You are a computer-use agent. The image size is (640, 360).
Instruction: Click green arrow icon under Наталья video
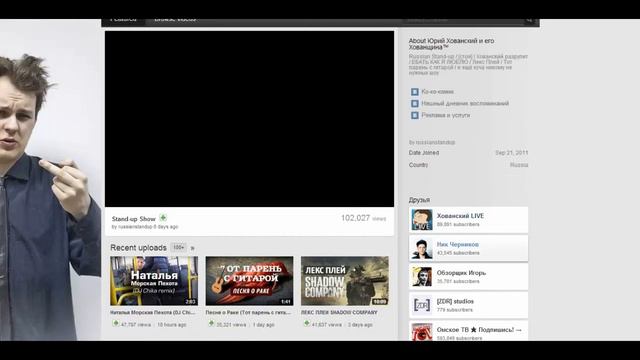116,324
